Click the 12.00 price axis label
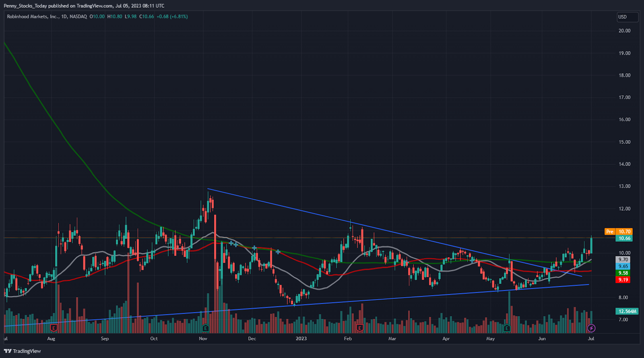This screenshot has height=358, width=644. coord(624,209)
